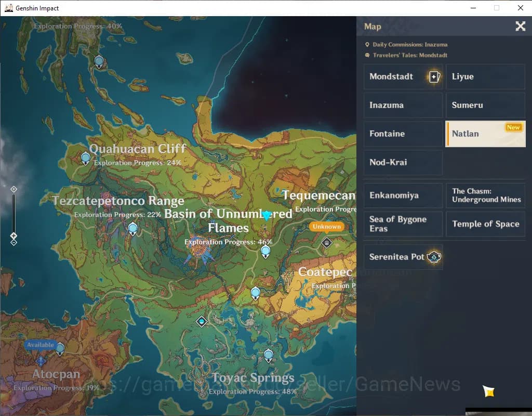Select the waypoint below Tezcatepetonco Range
The image size is (532, 416).
point(132,228)
